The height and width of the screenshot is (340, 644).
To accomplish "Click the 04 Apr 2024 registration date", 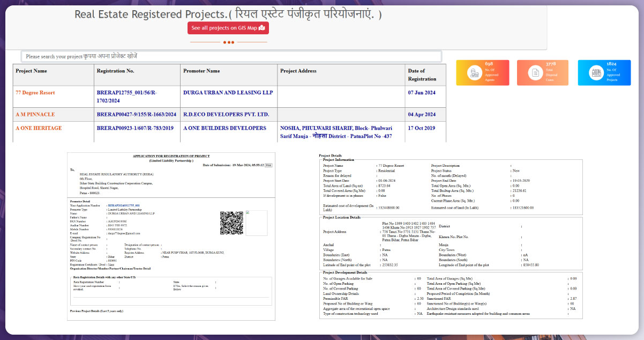I will click(422, 115).
